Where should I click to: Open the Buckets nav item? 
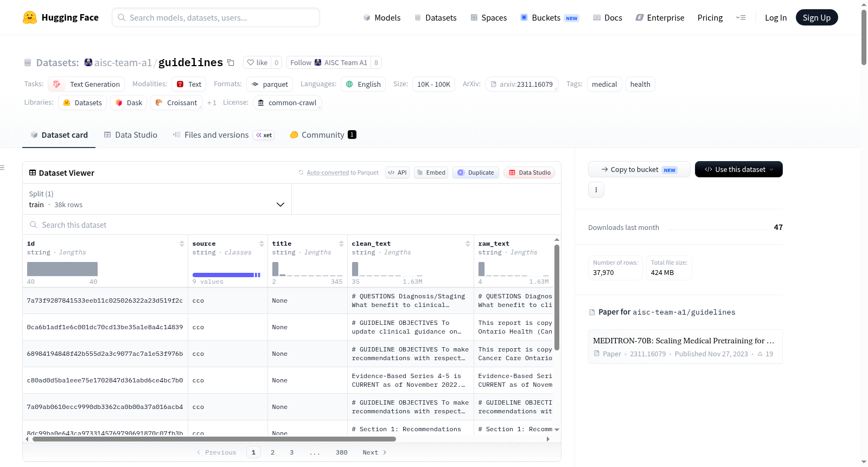click(x=550, y=18)
